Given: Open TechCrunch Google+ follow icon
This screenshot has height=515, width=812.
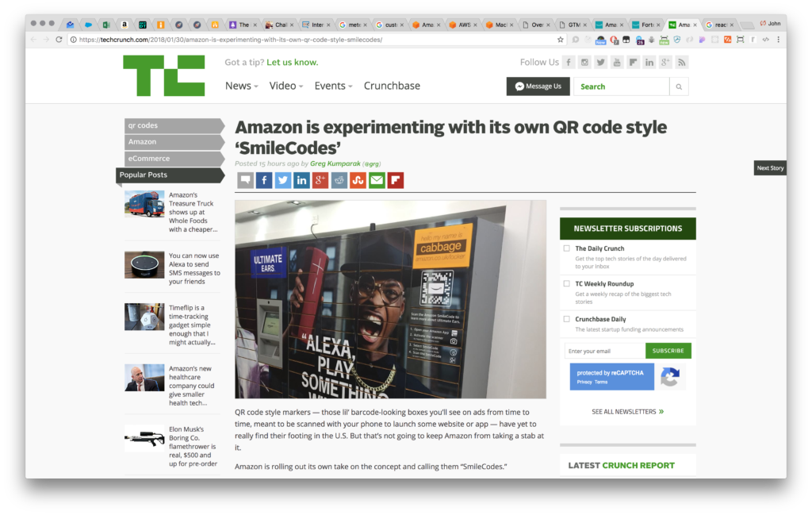Looking at the screenshot, I should 665,63.
